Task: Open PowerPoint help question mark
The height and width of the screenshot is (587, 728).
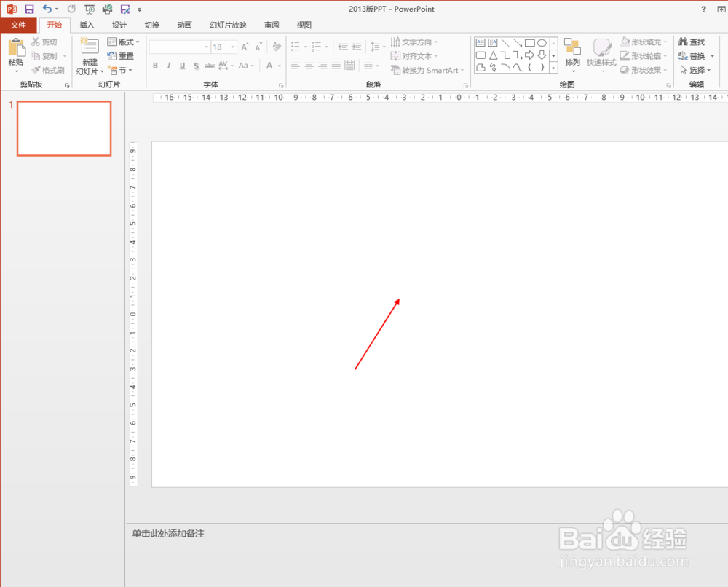Action: click(x=703, y=9)
